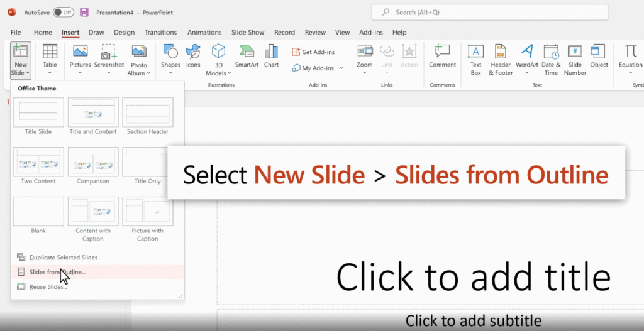The width and height of the screenshot is (644, 331).
Task: Click the SmartArt icon in the ribbon
Action: 247,57
